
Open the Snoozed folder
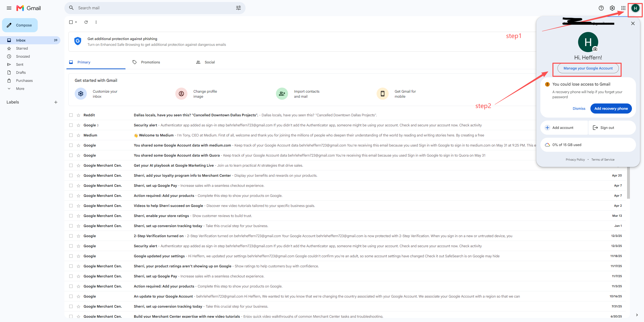30,56
